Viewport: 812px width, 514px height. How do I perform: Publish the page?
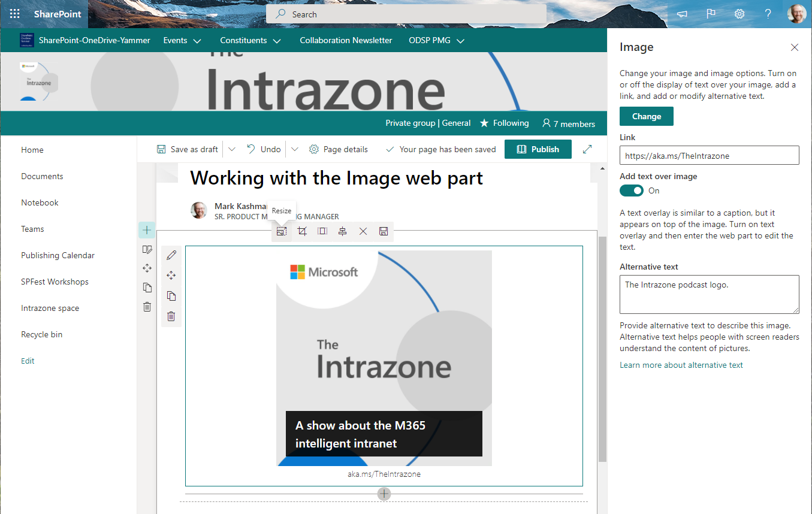tap(538, 149)
